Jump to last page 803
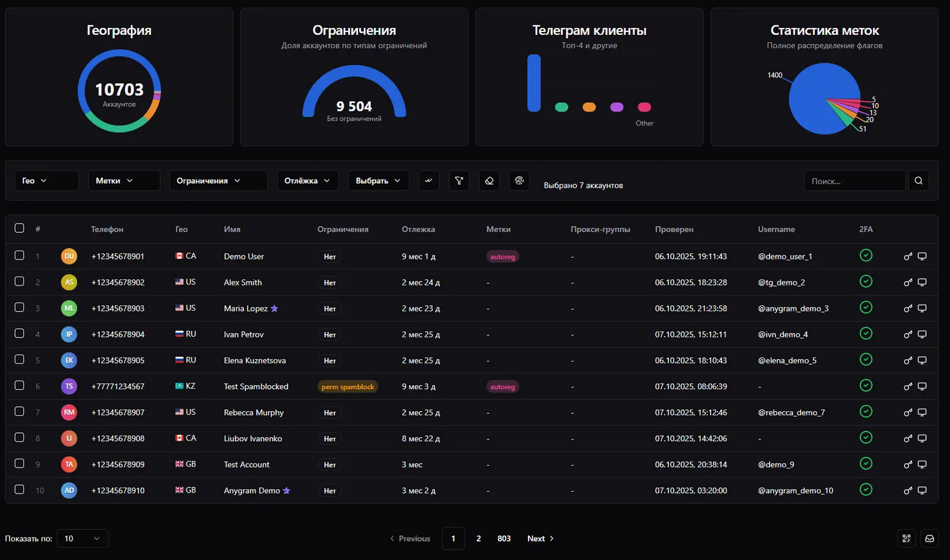Screen dimensions: 950x560 504,538
